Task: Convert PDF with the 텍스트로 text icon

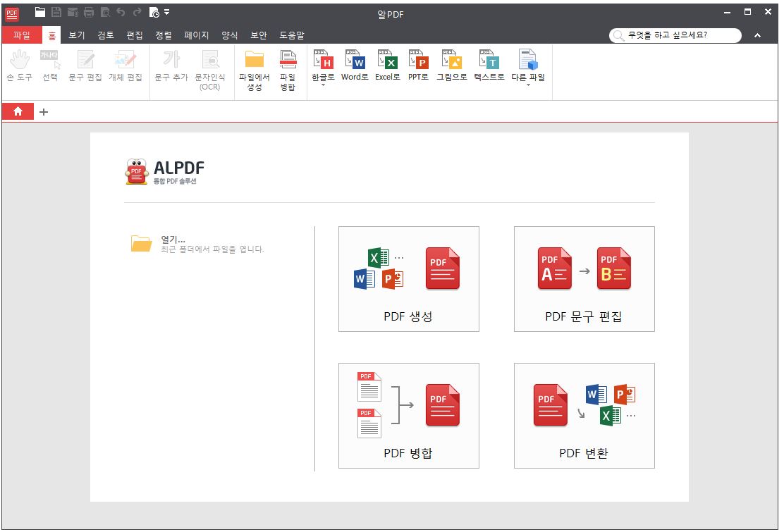Action: point(489,65)
